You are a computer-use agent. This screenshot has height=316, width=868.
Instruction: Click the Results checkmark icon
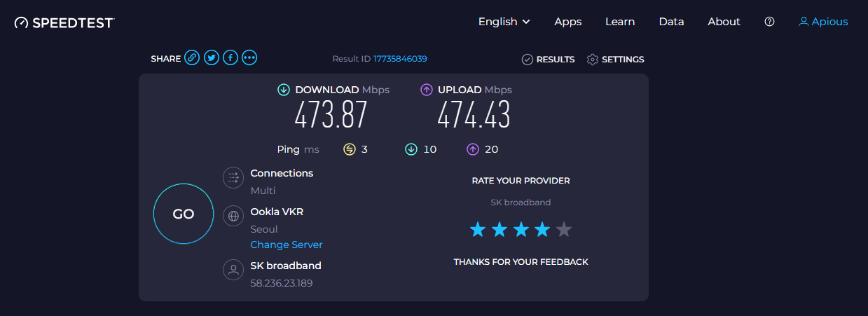click(528, 60)
